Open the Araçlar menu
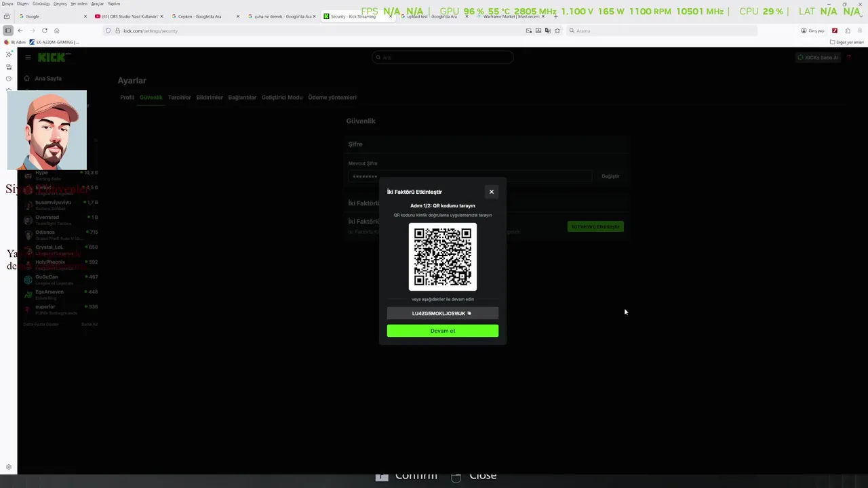 click(x=98, y=3)
